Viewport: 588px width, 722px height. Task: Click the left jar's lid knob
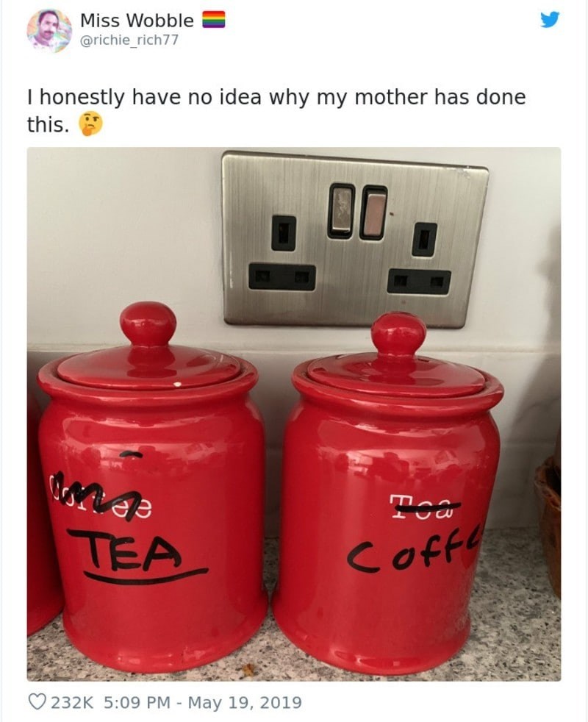(x=148, y=324)
